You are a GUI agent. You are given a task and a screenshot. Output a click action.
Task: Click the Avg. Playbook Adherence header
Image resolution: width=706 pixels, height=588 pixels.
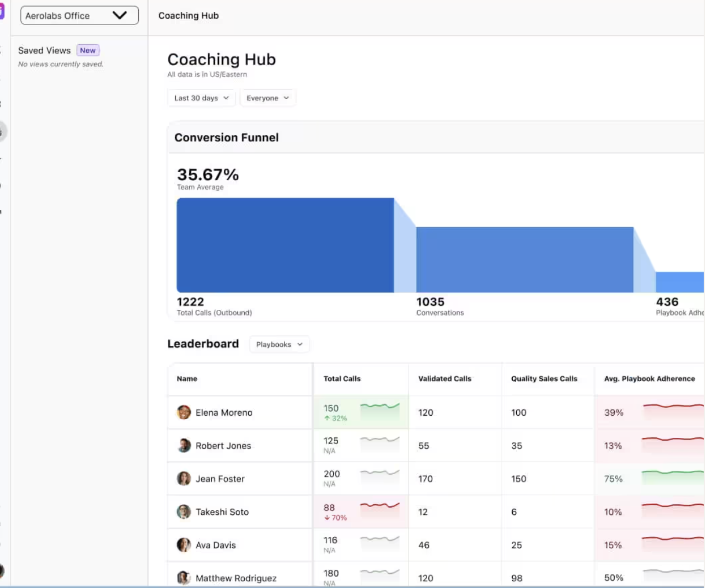point(649,379)
